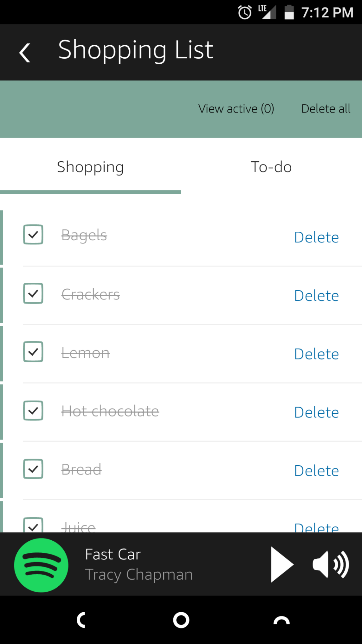Uncheck the Lemon checkbox
This screenshot has width=362, height=644.
[33, 352]
